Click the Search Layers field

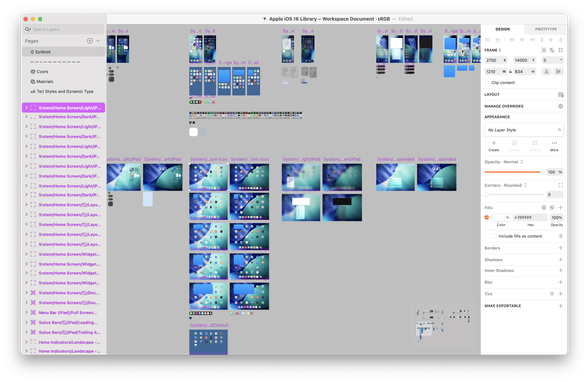[63, 29]
